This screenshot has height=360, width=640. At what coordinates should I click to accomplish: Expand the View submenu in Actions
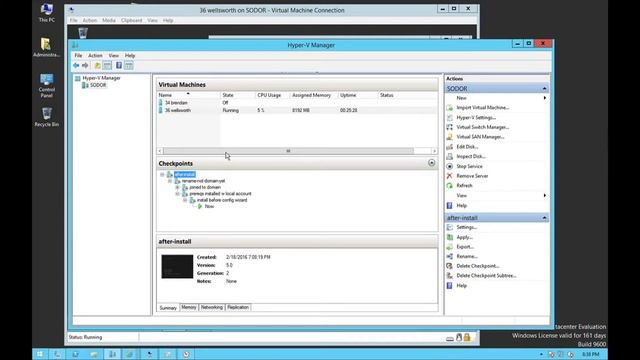(x=545, y=196)
